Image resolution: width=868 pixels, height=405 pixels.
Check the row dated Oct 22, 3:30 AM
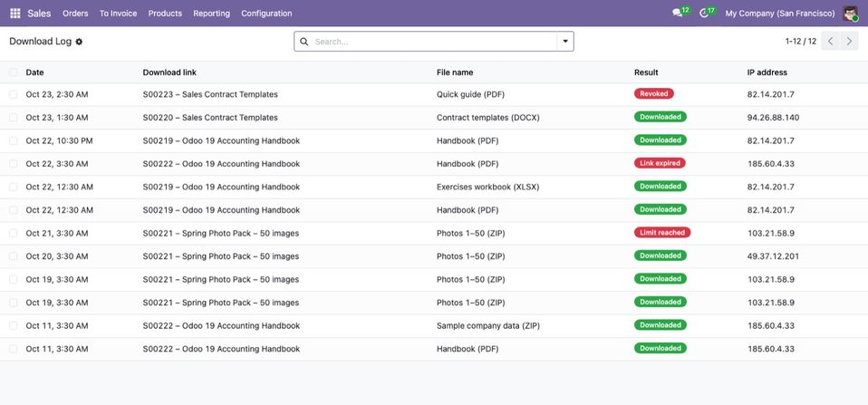tap(14, 164)
